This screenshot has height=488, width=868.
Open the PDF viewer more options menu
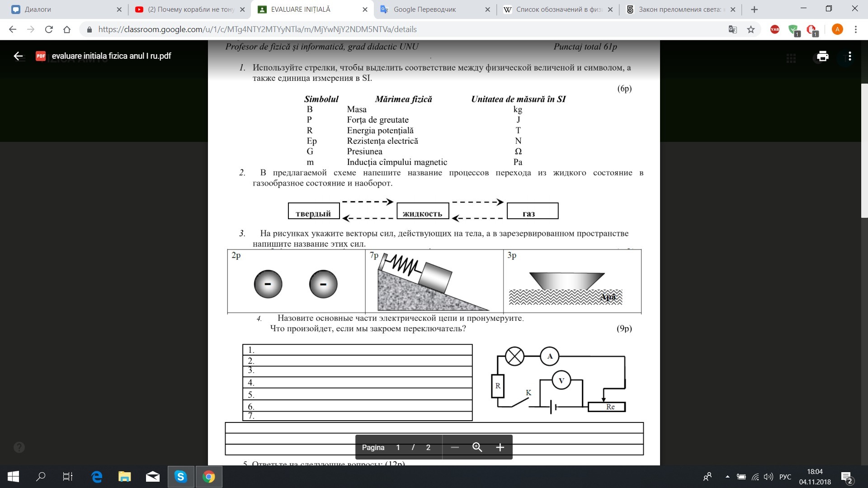tap(850, 56)
